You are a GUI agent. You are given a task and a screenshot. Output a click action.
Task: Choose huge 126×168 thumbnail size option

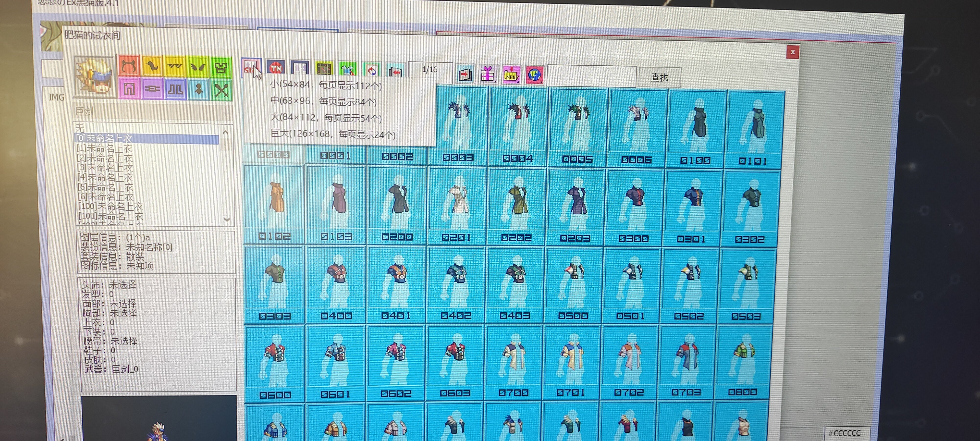click(x=332, y=134)
